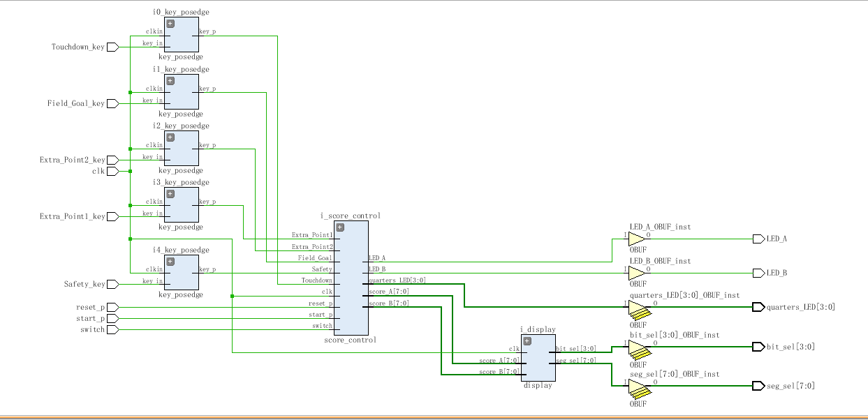Select the switch input port symbol
The height and width of the screenshot is (420, 868).
[x=112, y=329]
